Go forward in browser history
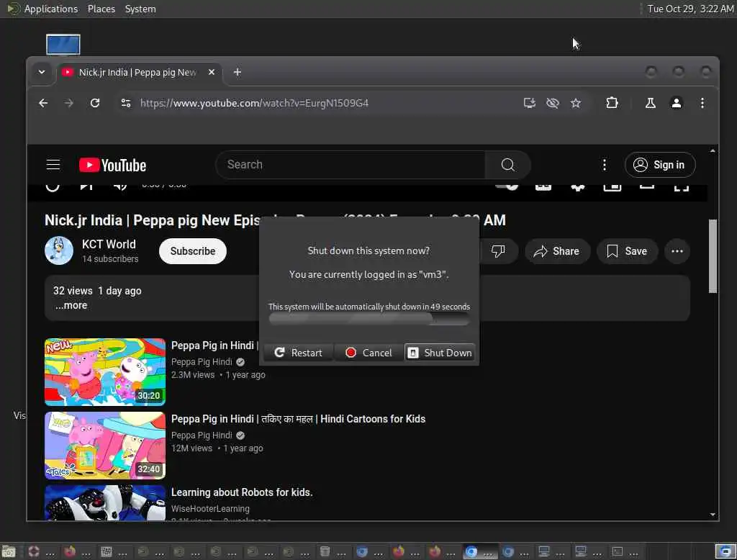Image resolution: width=737 pixels, height=560 pixels. click(x=69, y=103)
